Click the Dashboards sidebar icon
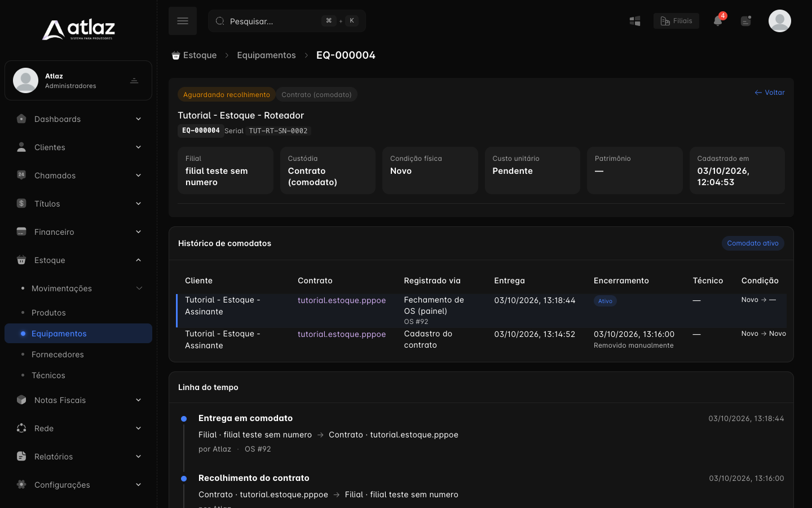The image size is (812, 508). pos(21,119)
